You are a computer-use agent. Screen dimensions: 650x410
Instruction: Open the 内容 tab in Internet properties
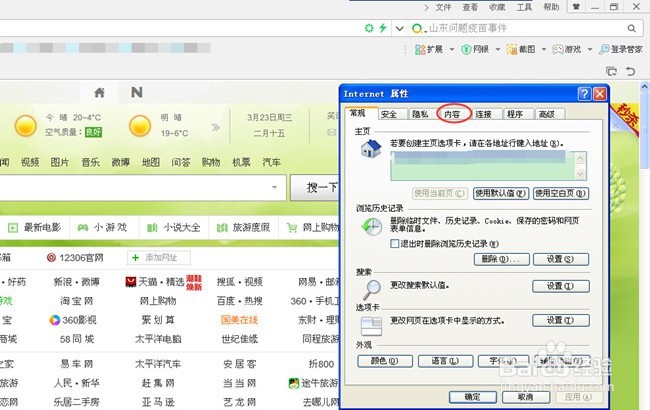tap(453, 114)
